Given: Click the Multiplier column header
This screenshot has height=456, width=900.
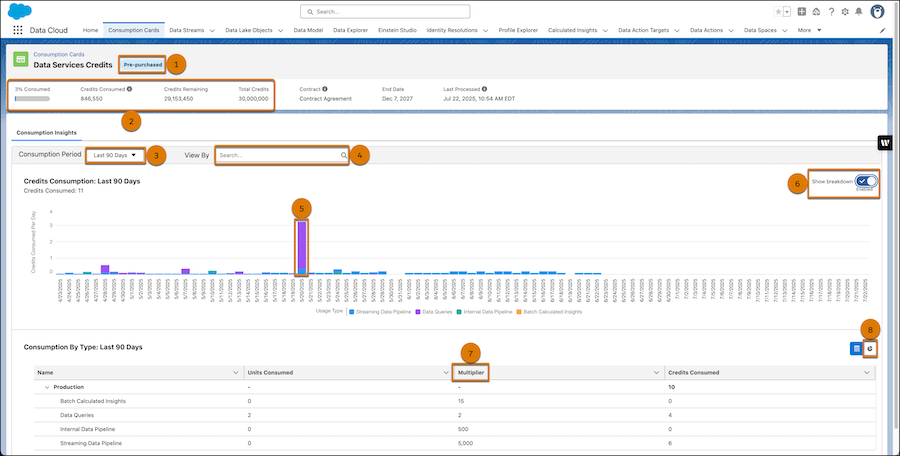Looking at the screenshot, I should coord(471,373).
